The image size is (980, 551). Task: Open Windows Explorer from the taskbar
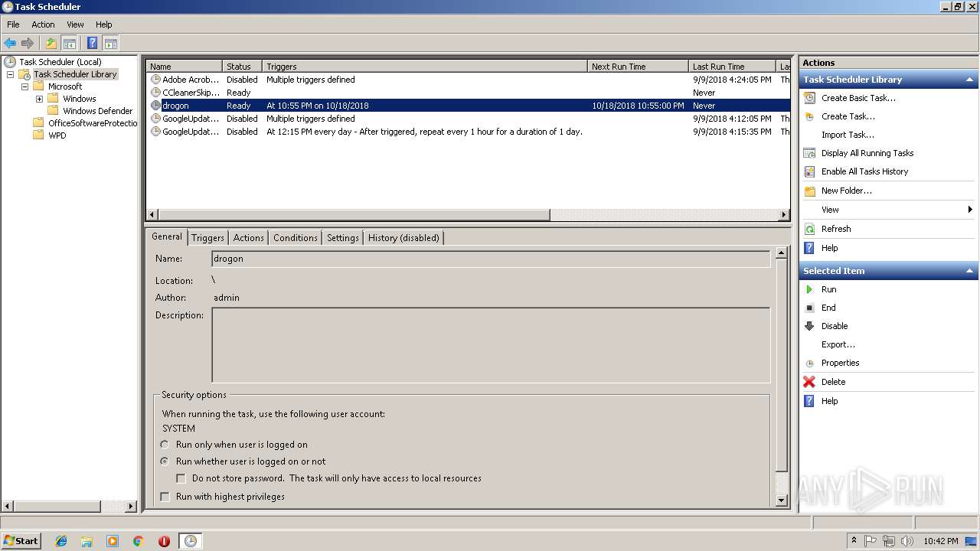87,541
